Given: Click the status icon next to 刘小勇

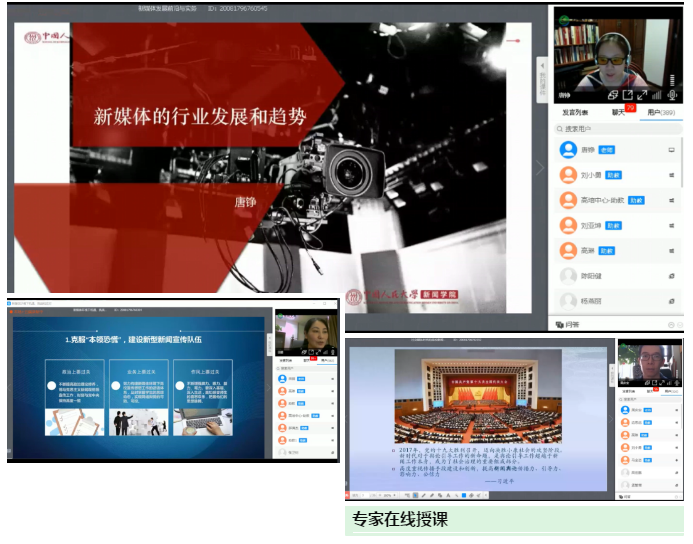Looking at the screenshot, I should [x=671, y=175].
